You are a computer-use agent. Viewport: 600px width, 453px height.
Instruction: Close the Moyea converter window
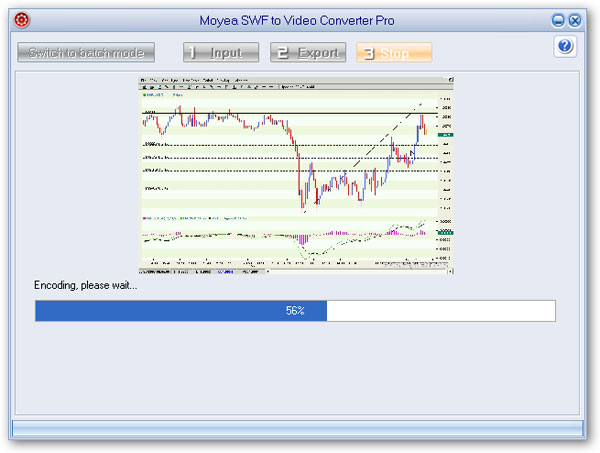coord(575,20)
